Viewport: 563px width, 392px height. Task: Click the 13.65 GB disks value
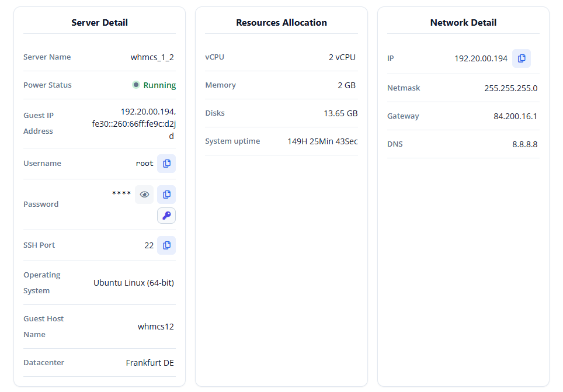click(x=340, y=113)
